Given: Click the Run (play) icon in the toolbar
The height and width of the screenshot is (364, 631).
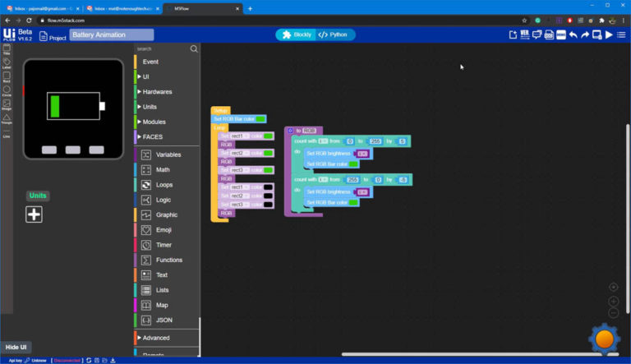Looking at the screenshot, I should [x=609, y=35].
